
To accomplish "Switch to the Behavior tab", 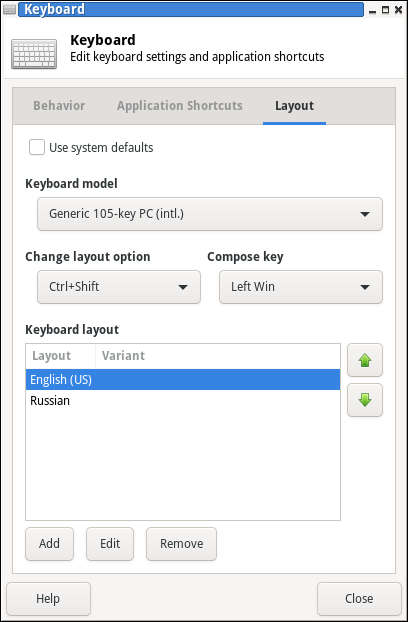I will 59,106.
